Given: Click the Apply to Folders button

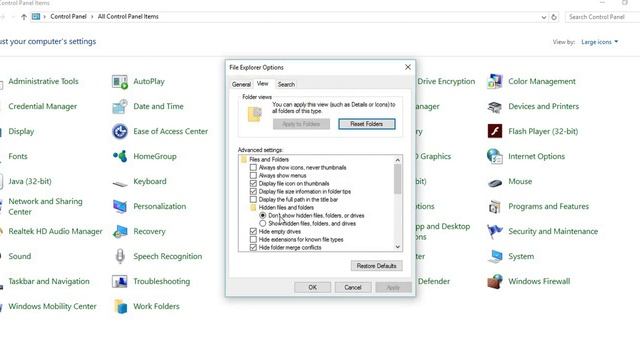Looking at the screenshot, I should (301, 124).
